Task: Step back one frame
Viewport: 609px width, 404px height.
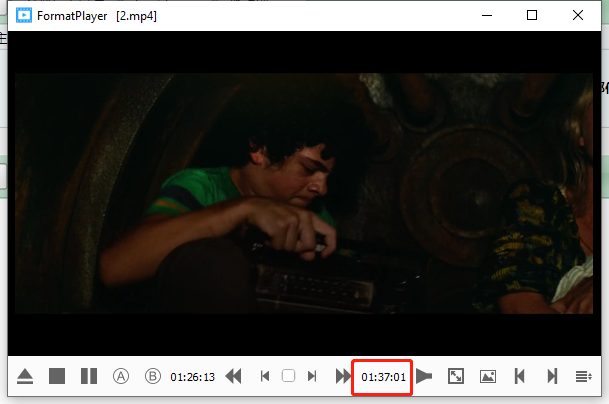Action: 265,376
